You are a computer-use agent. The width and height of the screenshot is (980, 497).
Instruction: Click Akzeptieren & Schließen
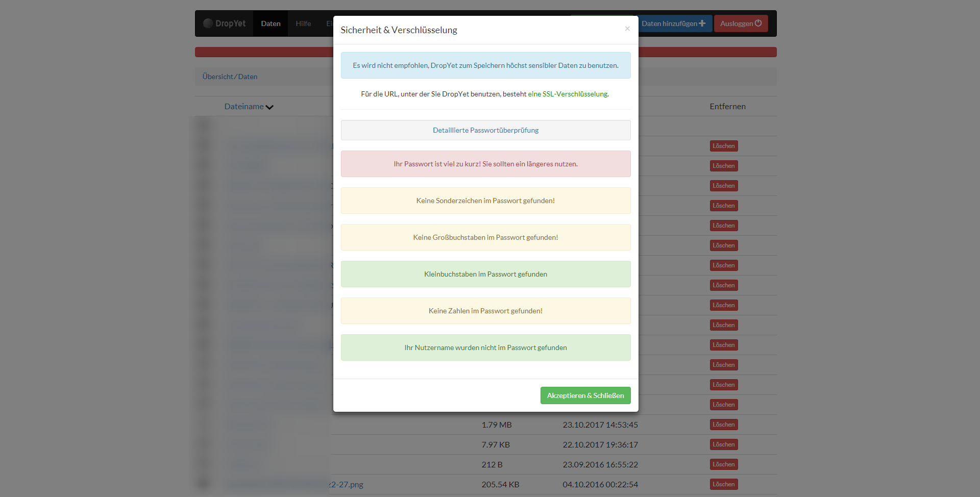pyautogui.click(x=585, y=395)
